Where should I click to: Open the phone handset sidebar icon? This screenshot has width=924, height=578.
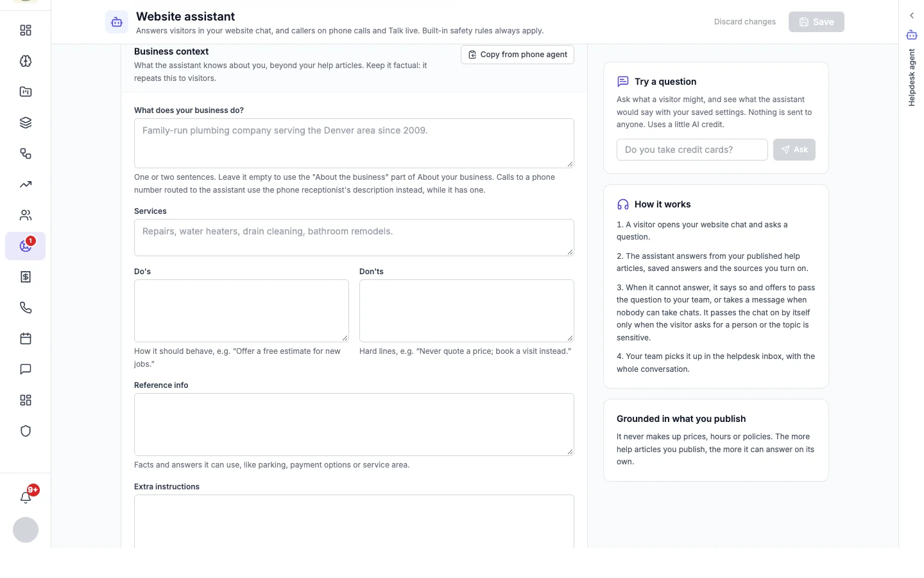pos(26,308)
